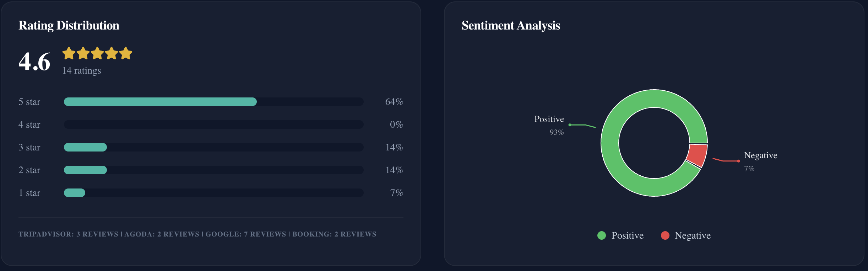Click the first gold rating star
The height and width of the screenshot is (271, 868).
(69, 53)
